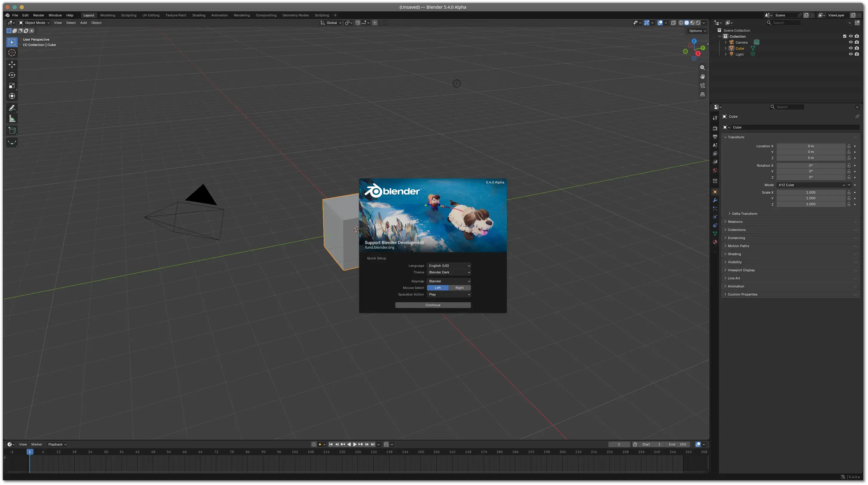868x485 pixels.
Task: Select the Measure tool
Action: [12, 119]
